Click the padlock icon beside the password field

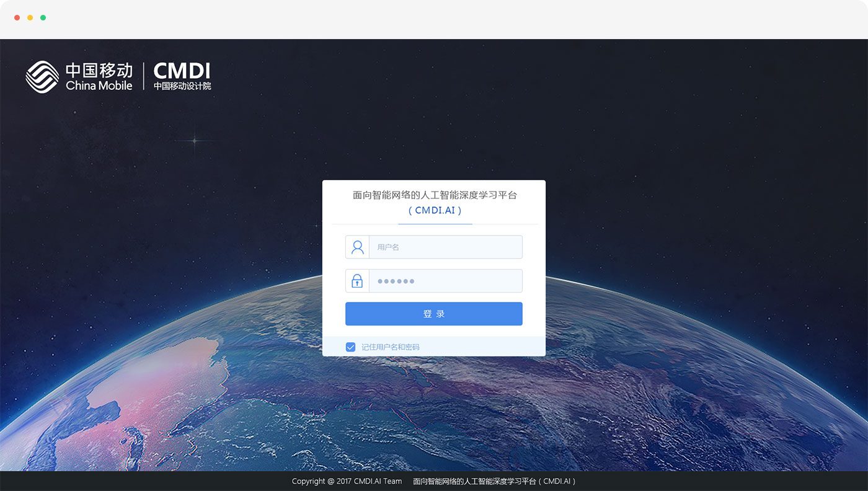coord(357,280)
